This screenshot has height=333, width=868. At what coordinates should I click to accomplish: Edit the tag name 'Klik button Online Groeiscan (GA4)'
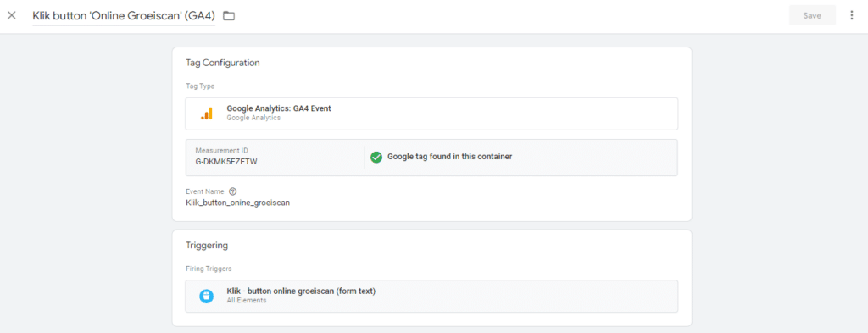124,16
